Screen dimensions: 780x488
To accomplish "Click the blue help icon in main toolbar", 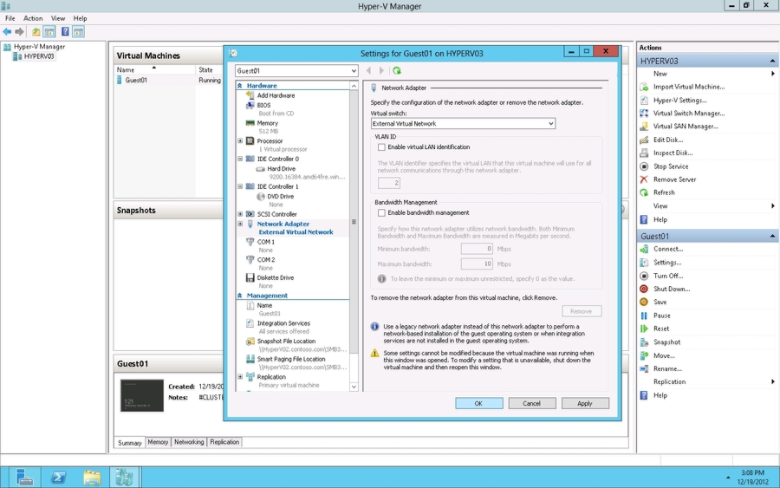I will 65,32.
